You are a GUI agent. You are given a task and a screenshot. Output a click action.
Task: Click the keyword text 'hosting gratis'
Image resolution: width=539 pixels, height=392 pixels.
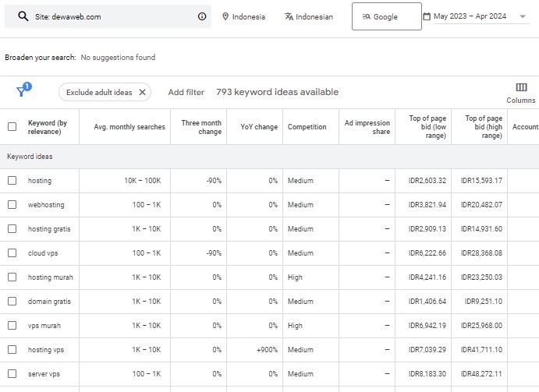pyautogui.click(x=49, y=229)
